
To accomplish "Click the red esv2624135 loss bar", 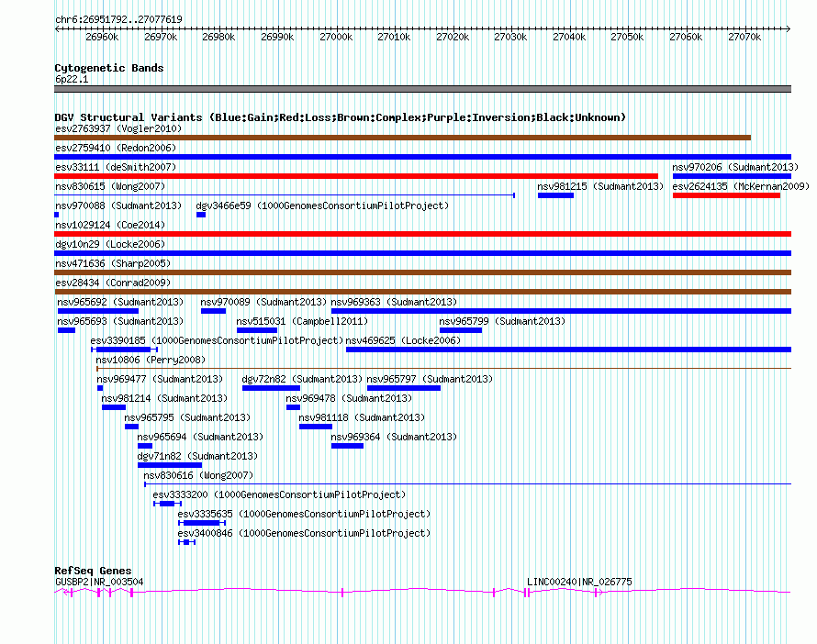I will click(726, 195).
